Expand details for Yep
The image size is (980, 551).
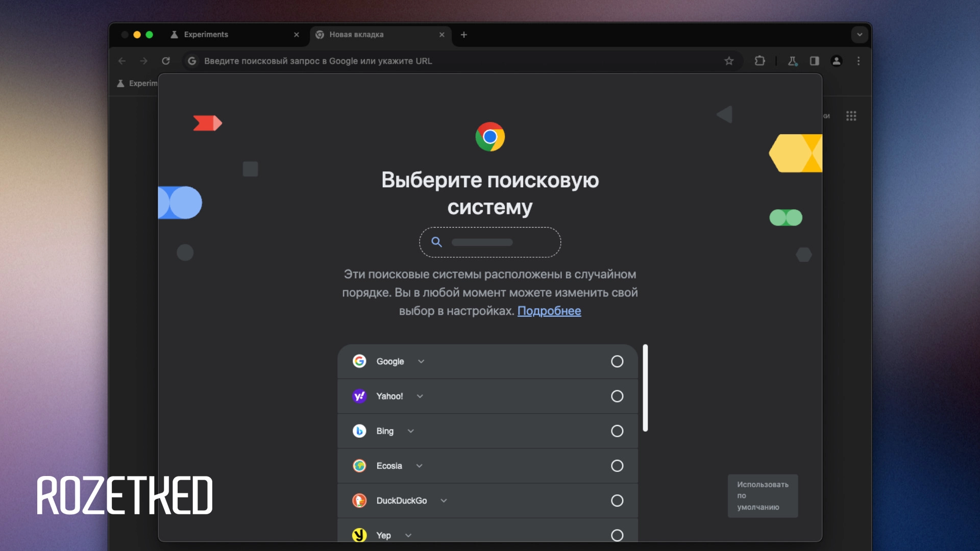408,535
